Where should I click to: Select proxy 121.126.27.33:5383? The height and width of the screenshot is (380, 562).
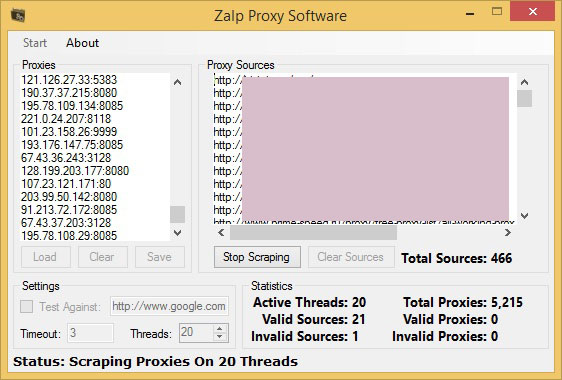pyautogui.click(x=69, y=80)
